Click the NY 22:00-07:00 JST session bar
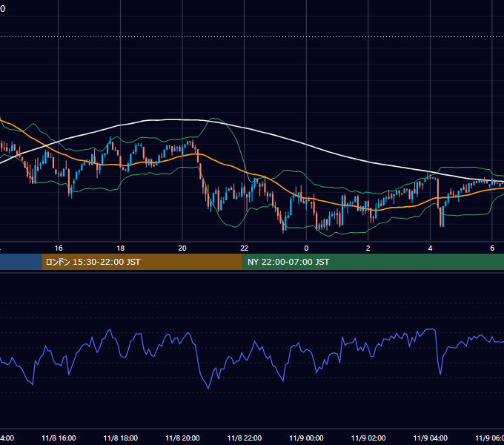Viewport: 504px width, 445px height. click(x=373, y=262)
